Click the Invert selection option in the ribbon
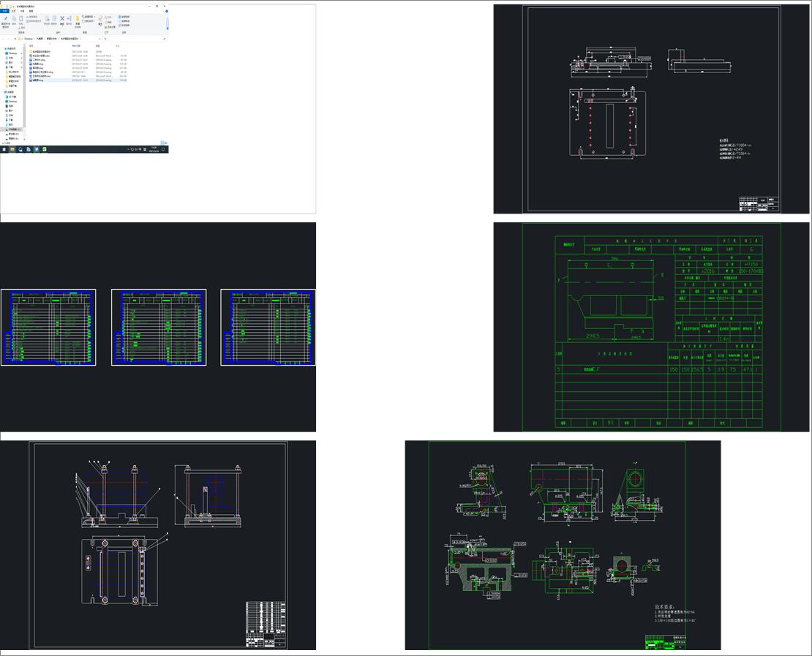812x656 pixels. coord(124,26)
